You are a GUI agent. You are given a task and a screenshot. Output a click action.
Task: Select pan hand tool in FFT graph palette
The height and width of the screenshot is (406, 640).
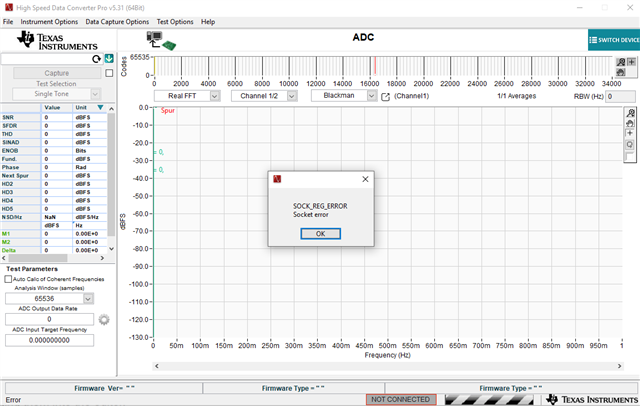point(630,123)
